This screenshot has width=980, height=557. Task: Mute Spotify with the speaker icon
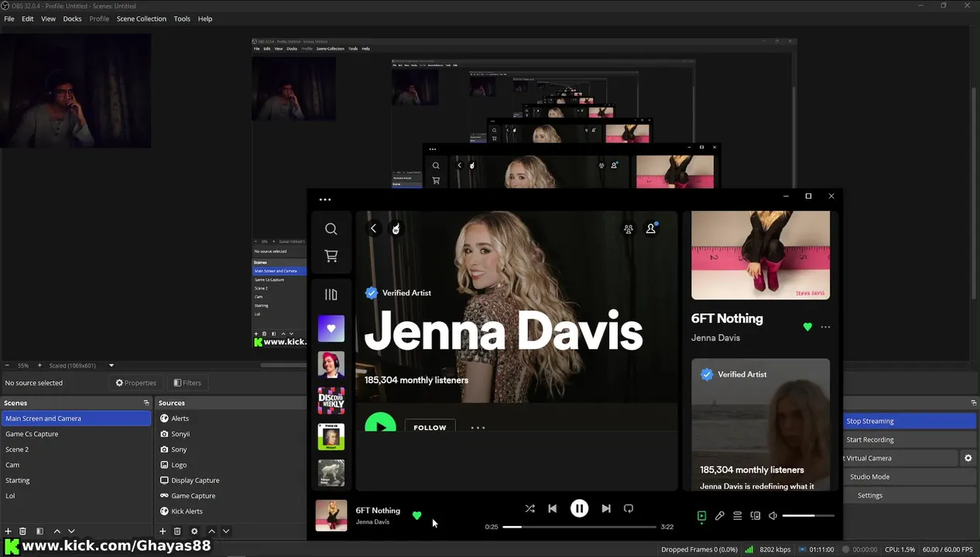773,516
